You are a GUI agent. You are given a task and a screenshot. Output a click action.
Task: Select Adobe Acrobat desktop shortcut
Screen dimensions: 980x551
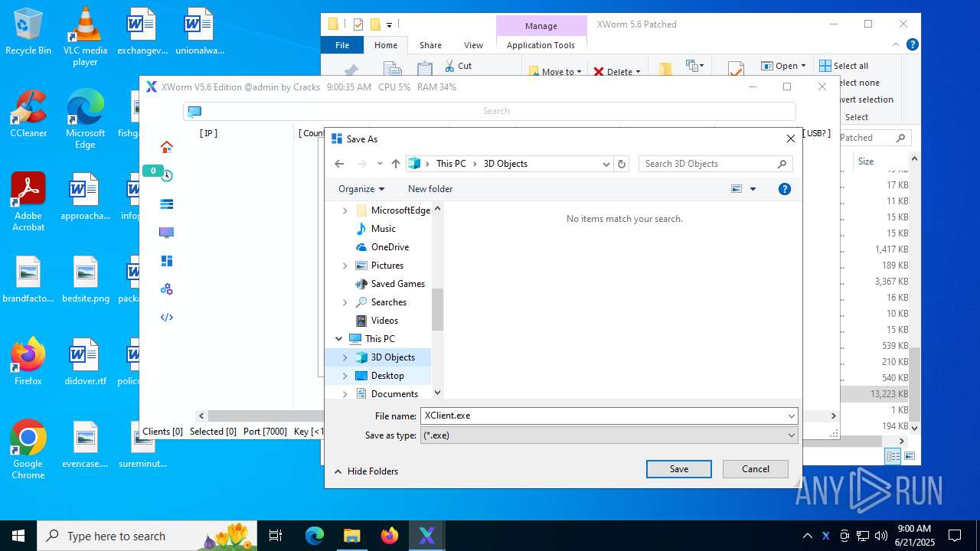pos(28,201)
